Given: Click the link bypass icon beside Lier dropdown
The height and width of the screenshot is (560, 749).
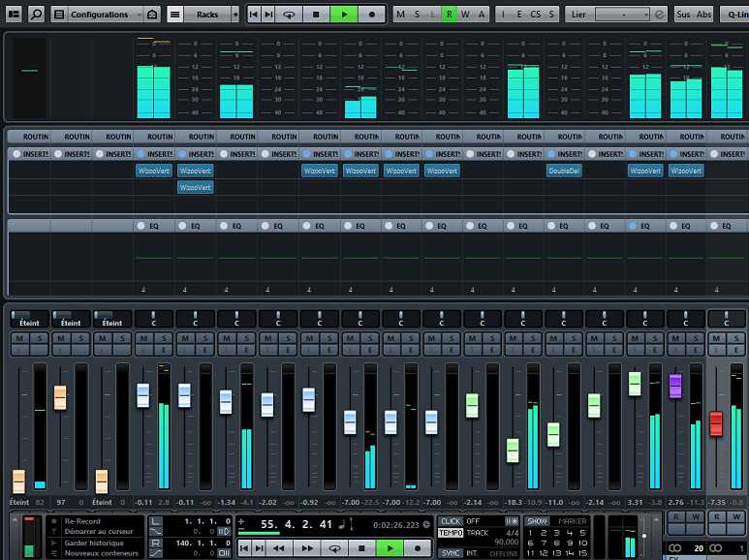Looking at the screenshot, I should (660, 15).
